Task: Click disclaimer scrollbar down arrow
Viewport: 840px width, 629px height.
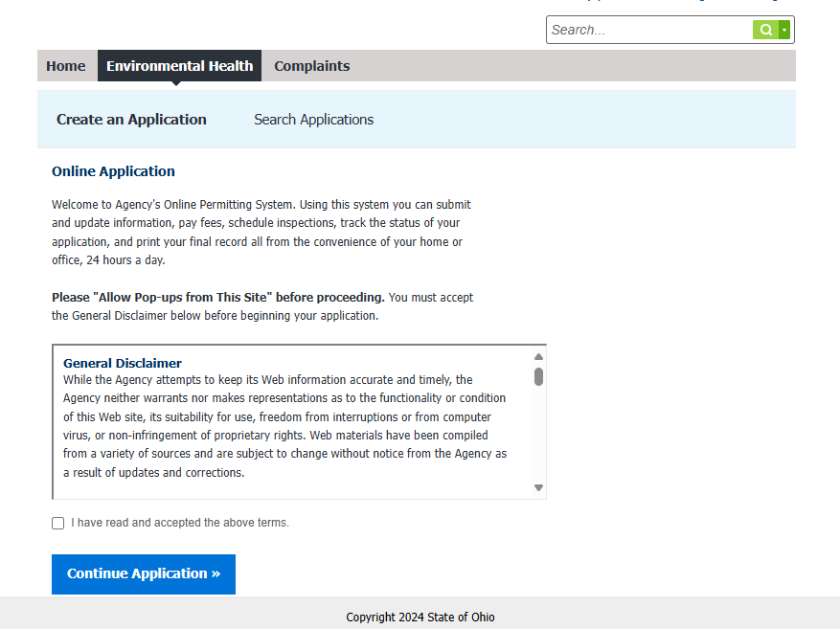Action: click(539, 487)
